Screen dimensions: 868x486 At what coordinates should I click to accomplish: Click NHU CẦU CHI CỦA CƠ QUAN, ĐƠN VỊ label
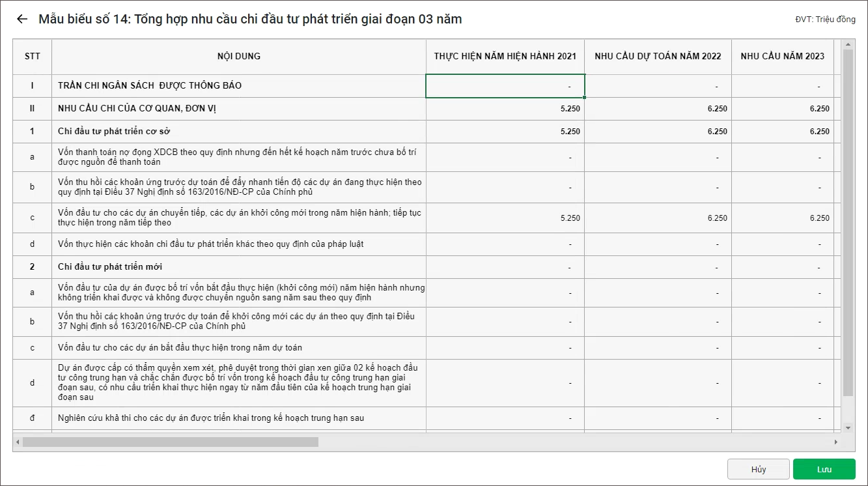coord(137,109)
